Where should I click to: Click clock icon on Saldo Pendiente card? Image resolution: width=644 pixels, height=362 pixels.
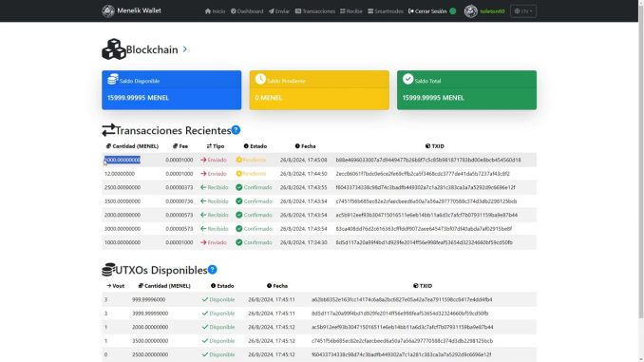(260, 79)
